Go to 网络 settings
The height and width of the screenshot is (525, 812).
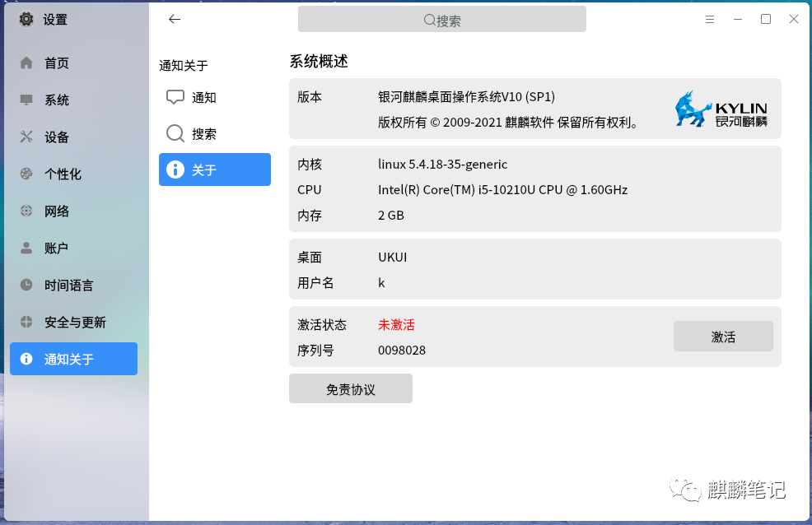click(73, 211)
